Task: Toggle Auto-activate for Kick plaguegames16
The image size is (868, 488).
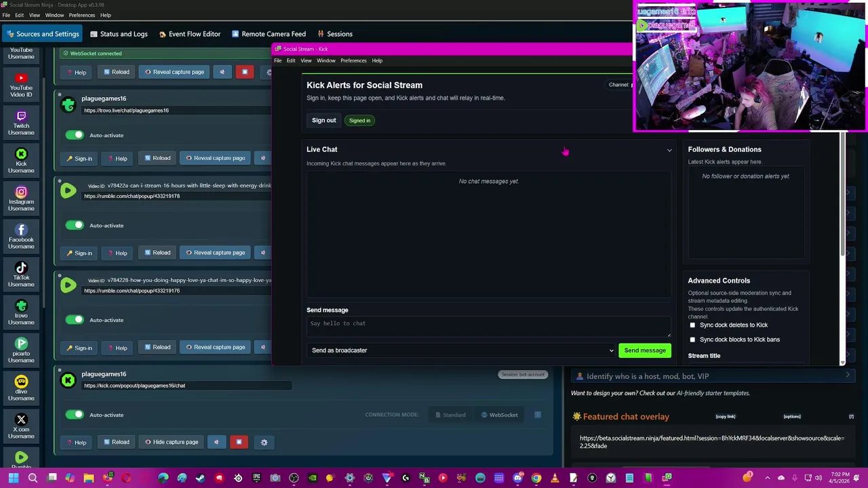Action: [75, 415]
